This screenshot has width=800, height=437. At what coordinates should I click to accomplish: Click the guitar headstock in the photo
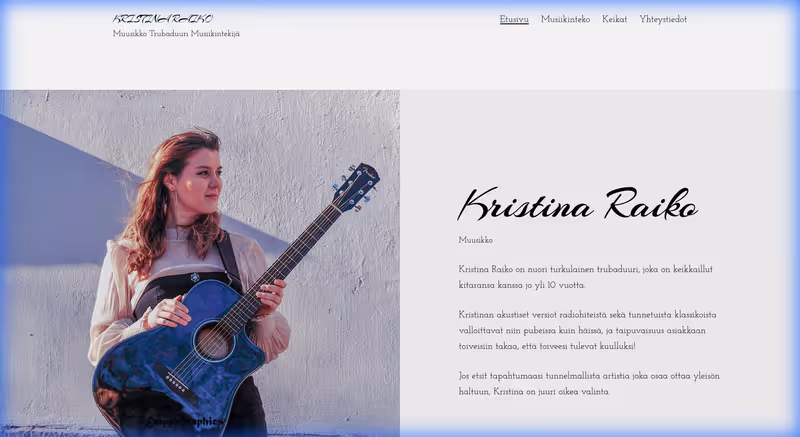(x=358, y=186)
